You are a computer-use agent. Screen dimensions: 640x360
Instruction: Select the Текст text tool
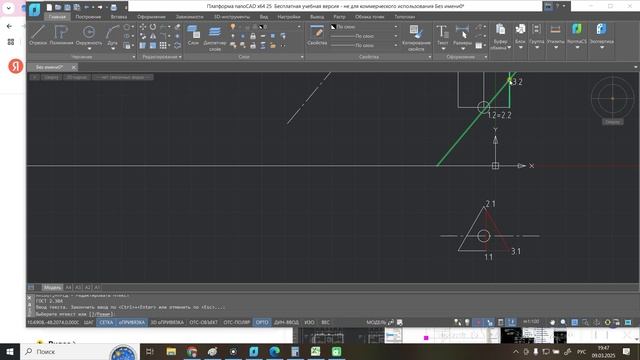coord(442,34)
